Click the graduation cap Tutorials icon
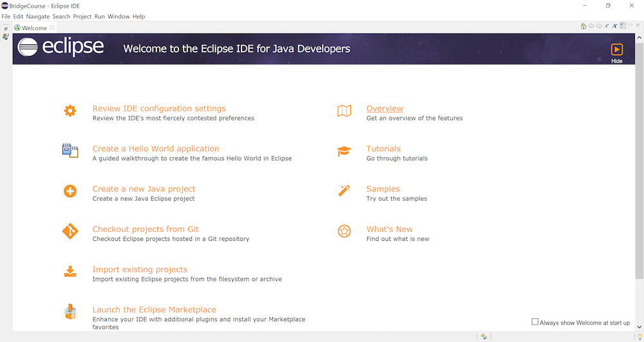Image resolution: width=644 pixels, height=342 pixels. click(344, 151)
